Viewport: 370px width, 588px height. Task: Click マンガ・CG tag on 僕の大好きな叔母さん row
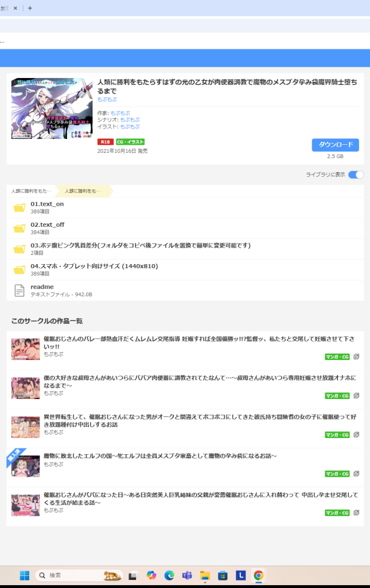coord(337,396)
